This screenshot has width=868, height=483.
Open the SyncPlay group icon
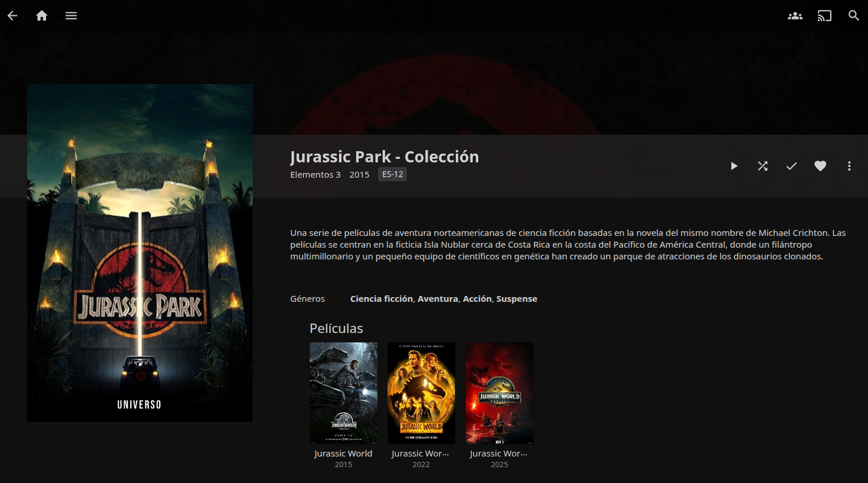(x=795, y=16)
